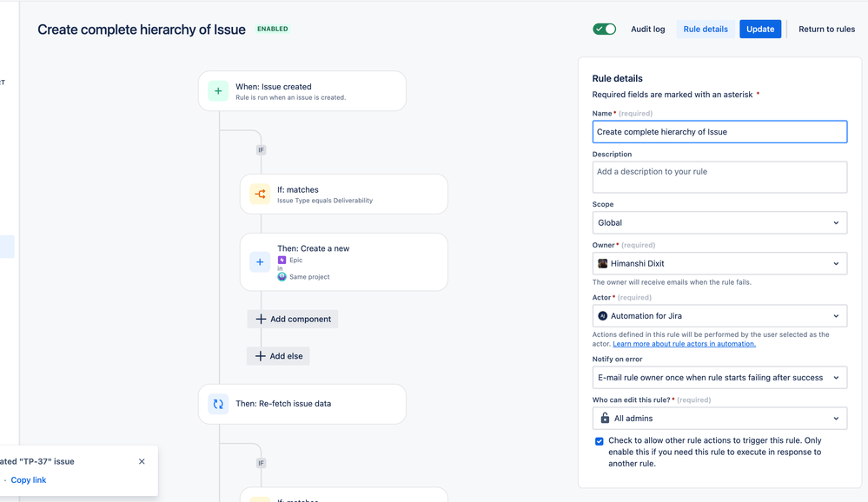The height and width of the screenshot is (502, 868).
Task: Click the Automation for Jira actor icon
Action: click(x=603, y=316)
